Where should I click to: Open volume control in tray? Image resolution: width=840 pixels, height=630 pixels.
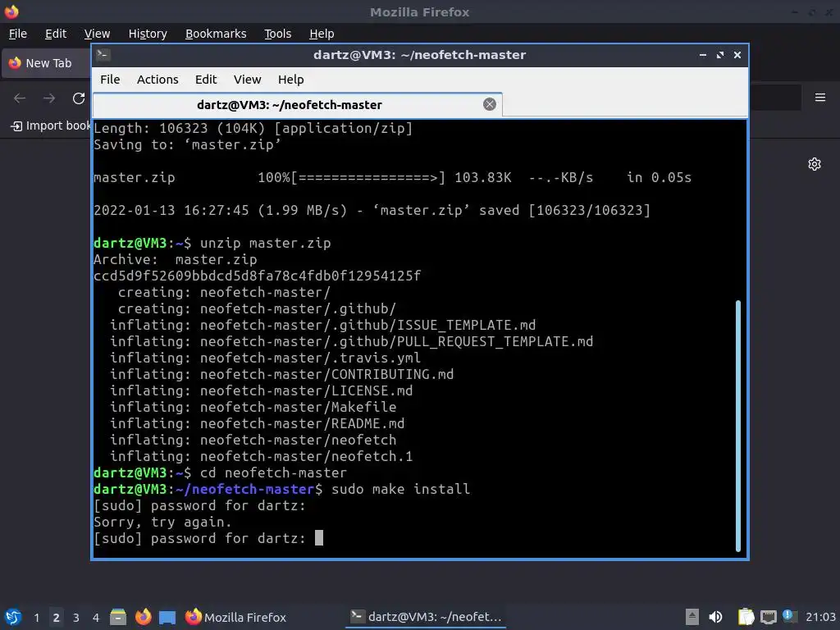[715, 617]
